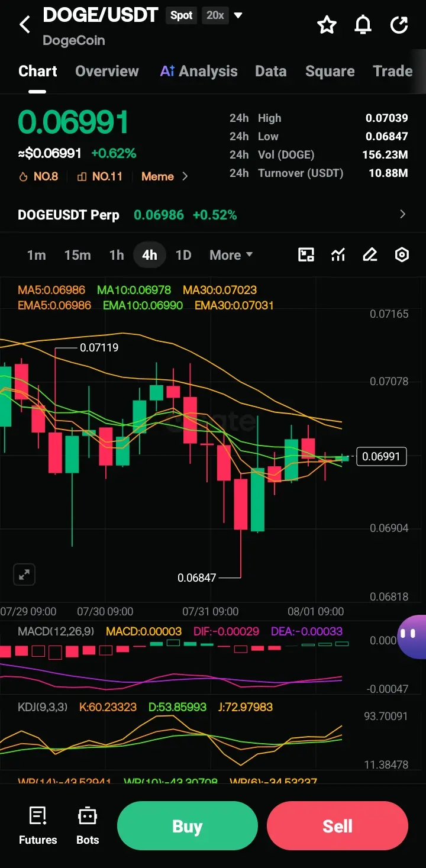Switch to the AI Analysis tab
The width and height of the screenshot is (426, 868).
point(199,71)
